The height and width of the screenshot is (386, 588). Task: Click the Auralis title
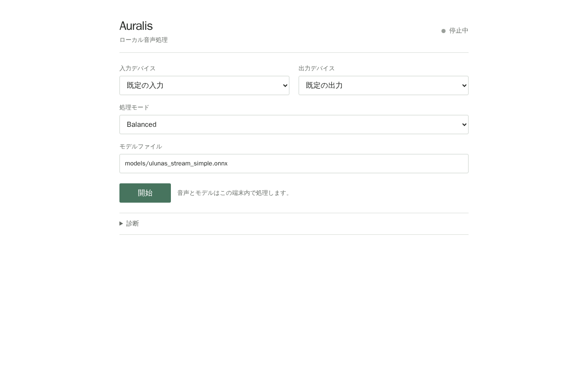pyautogui.click(x=136, y=26)
